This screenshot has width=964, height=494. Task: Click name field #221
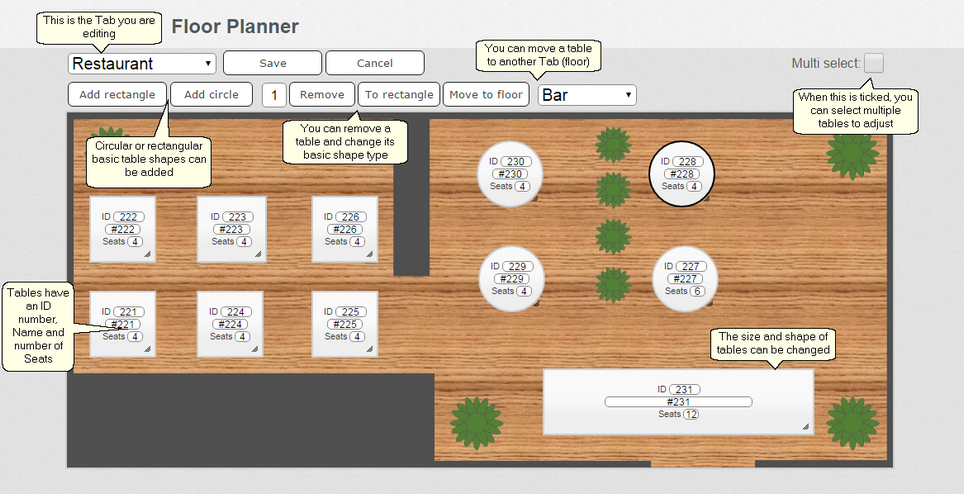point(123,324)
